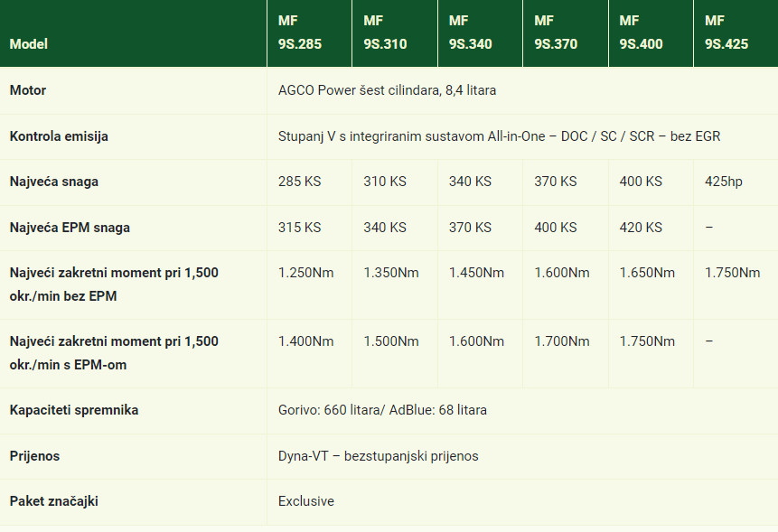
Task: Select the Motor row label
Action: (28, 90)
